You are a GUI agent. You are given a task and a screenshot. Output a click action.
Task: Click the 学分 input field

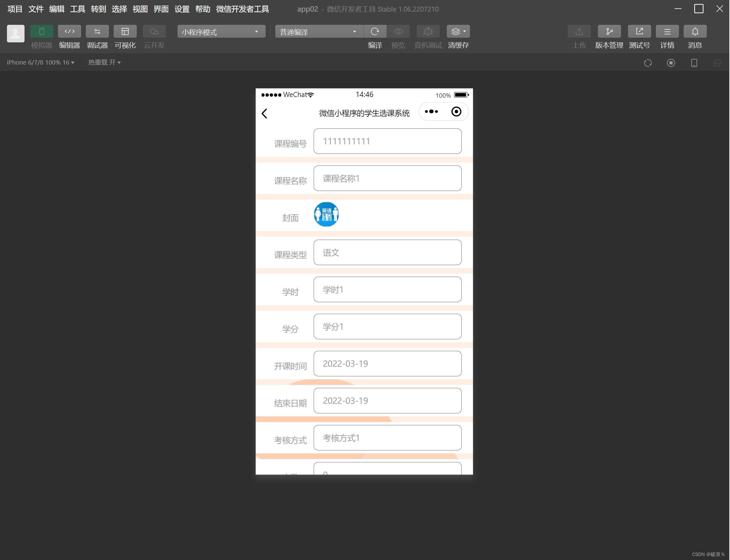click(x=388, y=327)
